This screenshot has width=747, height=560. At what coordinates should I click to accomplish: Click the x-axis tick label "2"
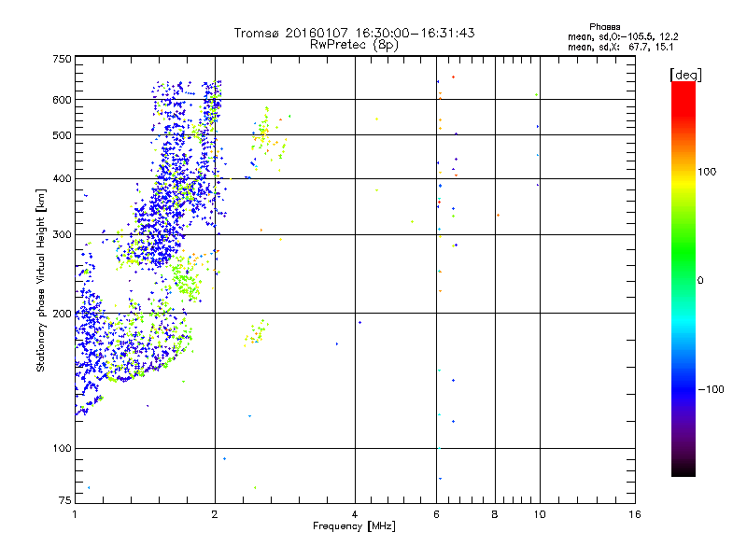point(215,514)
